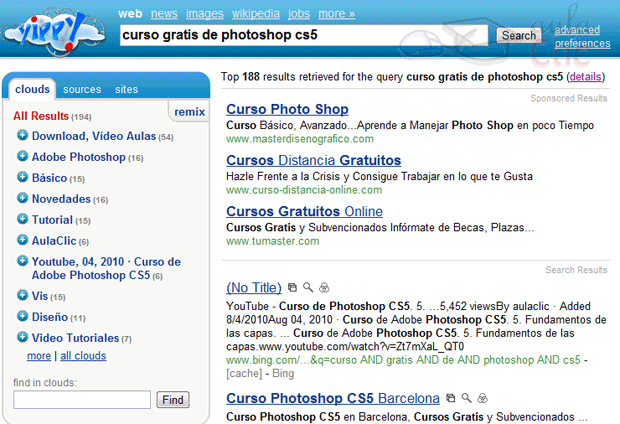Open the Tutorial cloud link
620x424 pixels.
(52, 220)
